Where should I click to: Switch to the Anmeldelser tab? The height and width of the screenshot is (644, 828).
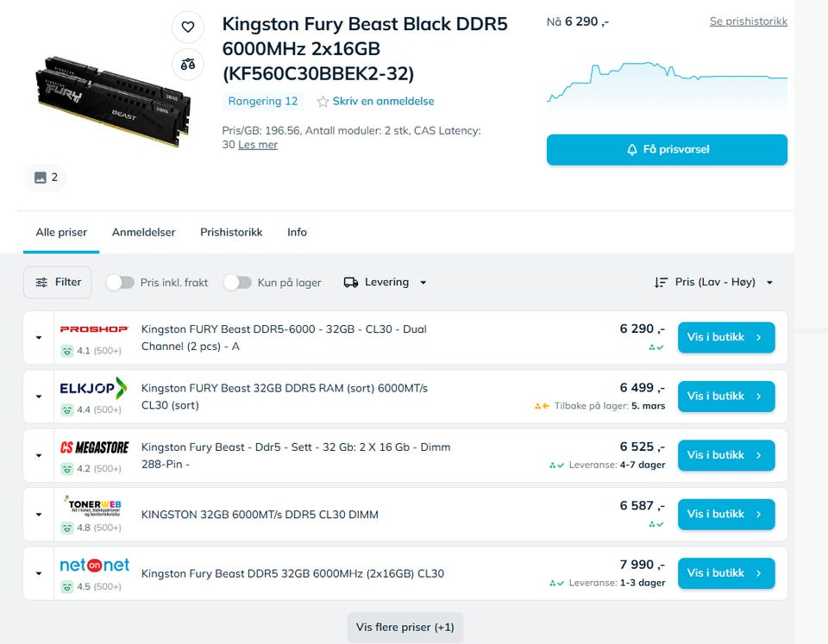click(x=143, y=233)
